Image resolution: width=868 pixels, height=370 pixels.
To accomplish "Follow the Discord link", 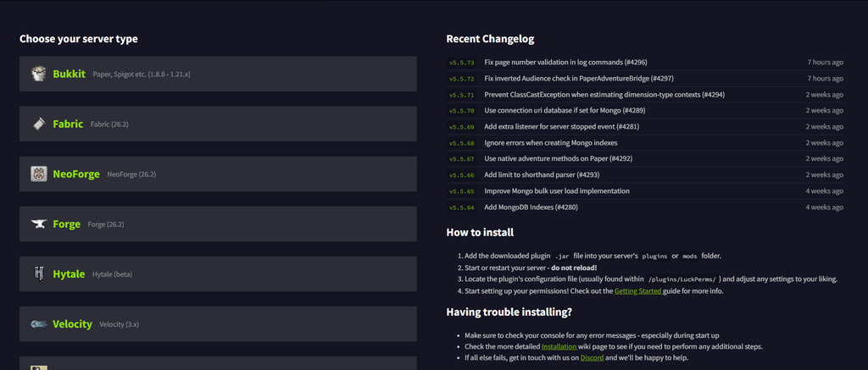I will tap(592, 358).
